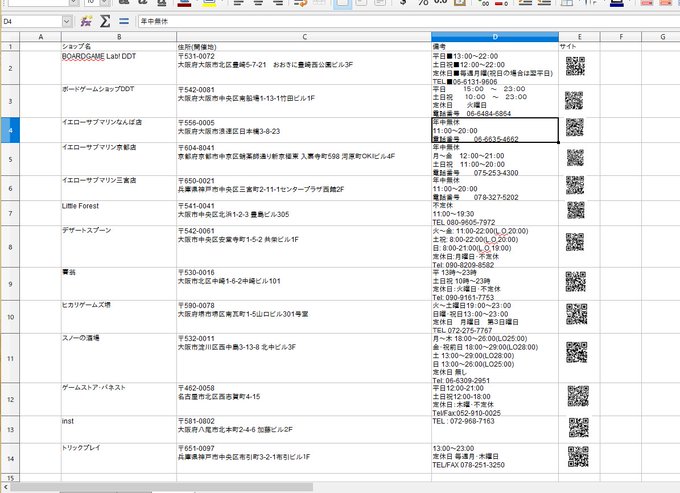680x493 pixels.
Task: Select cell ボードゲームショップDDT
Action: tap(119, 101)
